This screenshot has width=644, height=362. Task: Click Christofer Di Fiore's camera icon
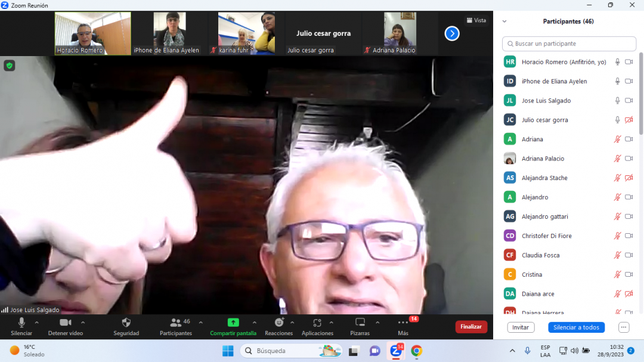tap(629, 236)
